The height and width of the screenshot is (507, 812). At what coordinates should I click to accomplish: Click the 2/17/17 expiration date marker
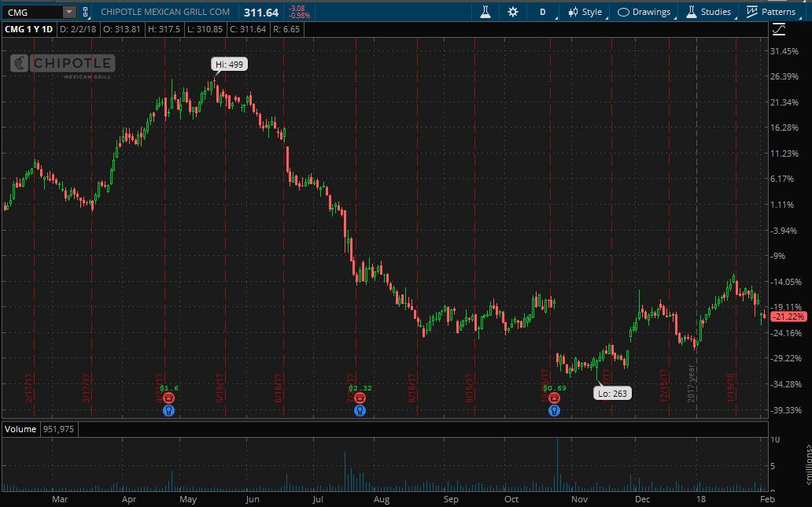(x=29, y=388)
